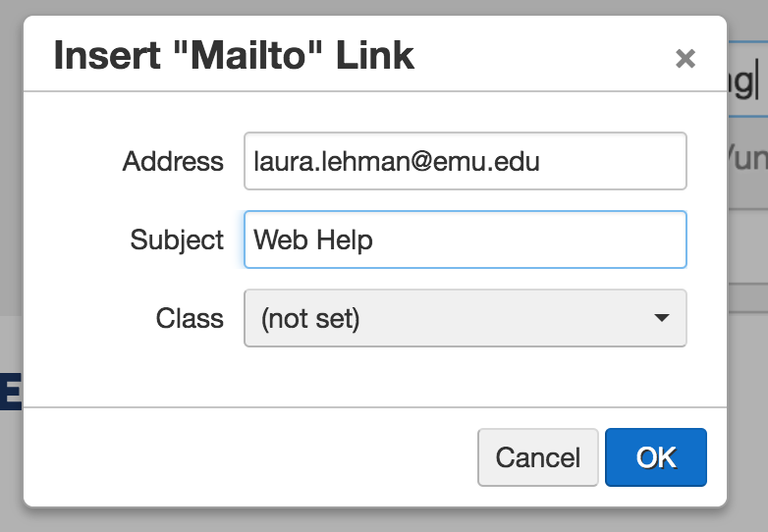Click the Class dropdown arrow
The image size is (768, 532).
(x=662, y=318)
